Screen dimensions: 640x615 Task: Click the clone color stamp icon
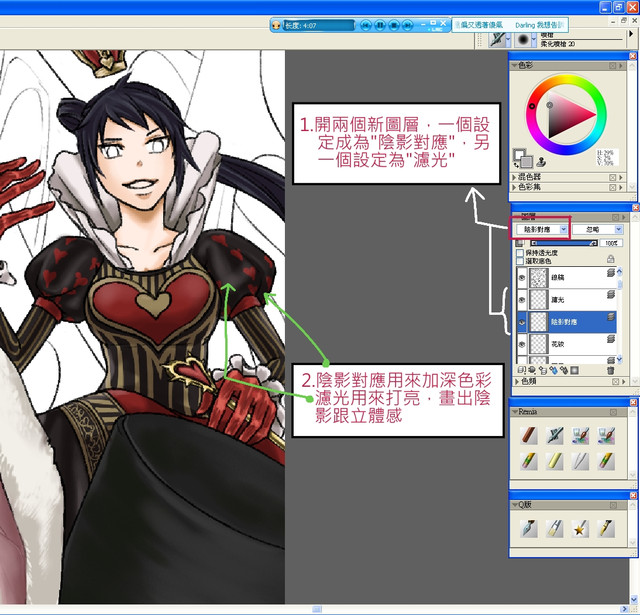click(x=541, y=162)
